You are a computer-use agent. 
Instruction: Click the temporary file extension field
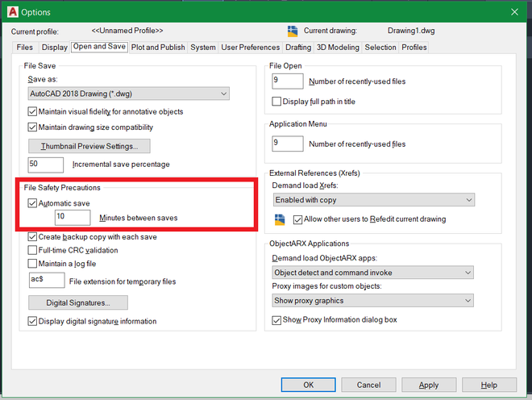(47, 280)
